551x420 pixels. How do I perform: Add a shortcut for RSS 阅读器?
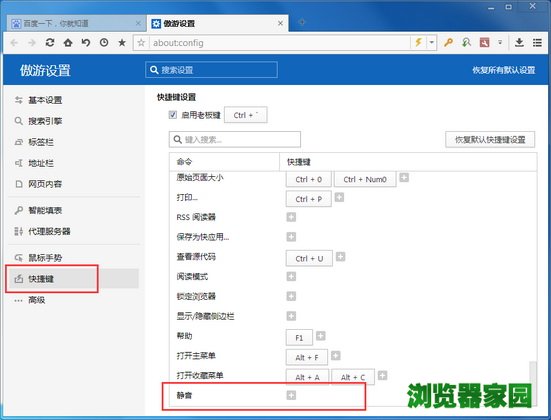291,217
